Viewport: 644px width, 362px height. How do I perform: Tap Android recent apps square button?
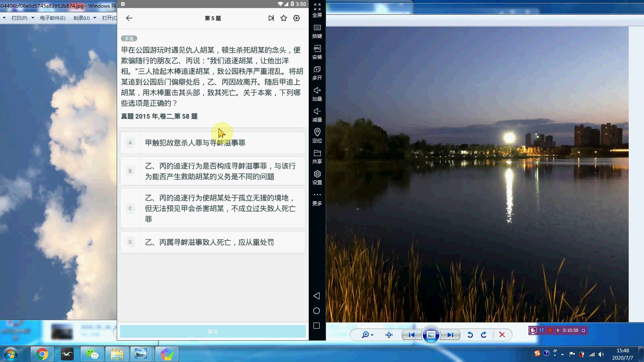click(316, 326)
